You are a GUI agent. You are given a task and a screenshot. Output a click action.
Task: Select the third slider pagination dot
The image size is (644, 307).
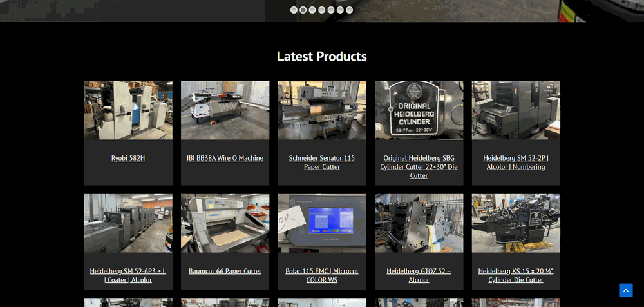click(312, 10)
